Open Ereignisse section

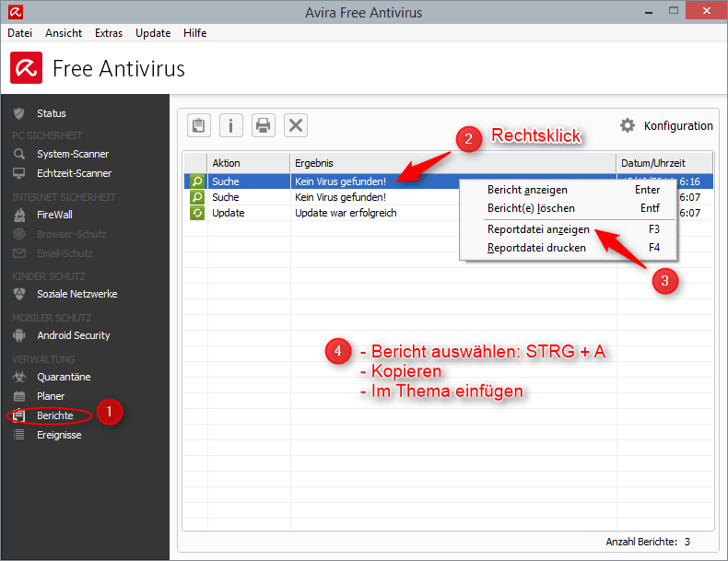pos(59,435)
